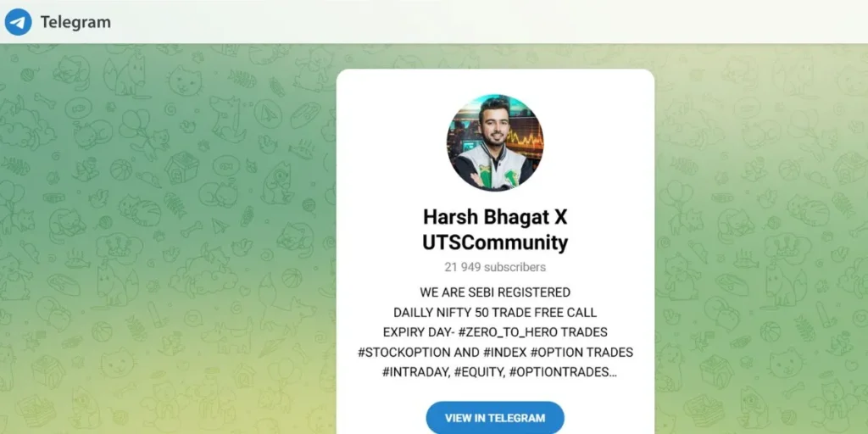Click the circled paper-plane doodle left of card
Image resolution: width=868 pixels, height=434 pixels.
[x=268, y=114]
